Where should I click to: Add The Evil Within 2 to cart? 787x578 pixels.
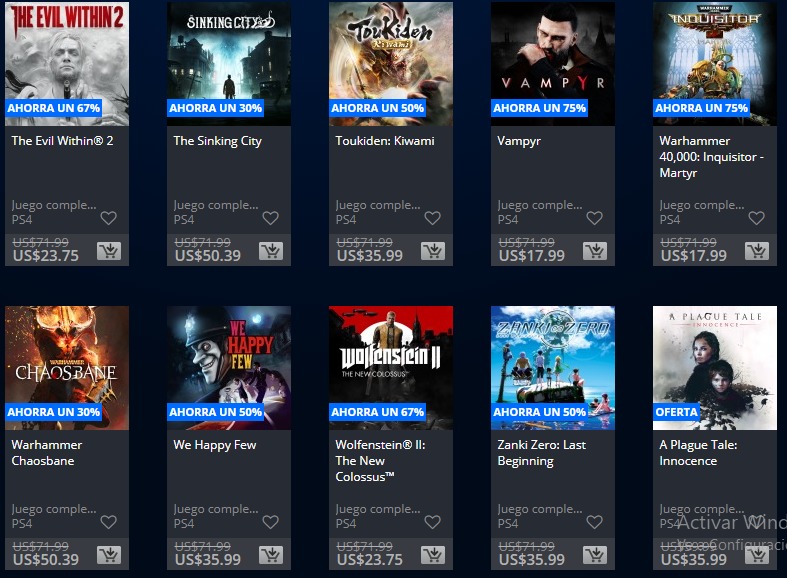tap(109, 251)
